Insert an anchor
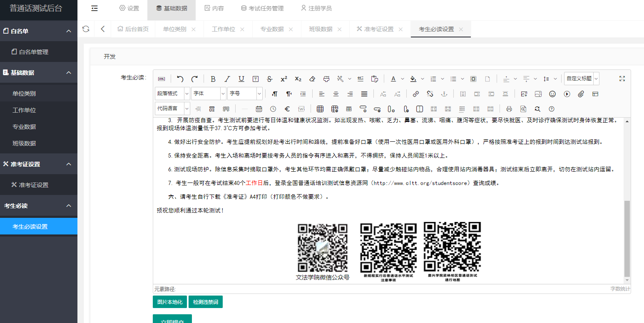This screenshot has height=323, width=644. click(x=444, y=94)
